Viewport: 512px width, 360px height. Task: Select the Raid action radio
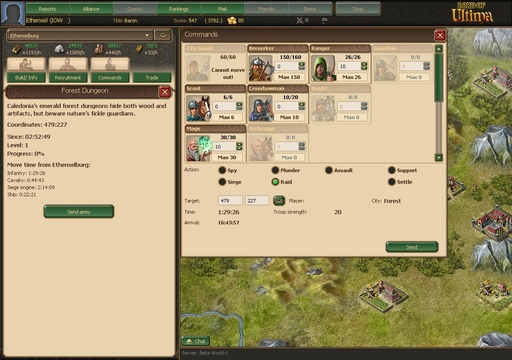[275, 182]
